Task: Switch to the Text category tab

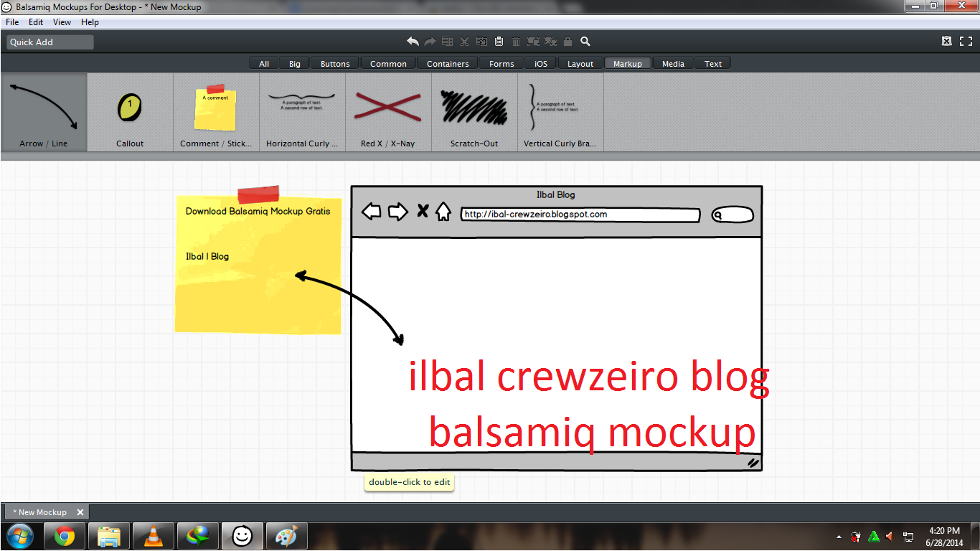Action: click(x=713, y=64)
